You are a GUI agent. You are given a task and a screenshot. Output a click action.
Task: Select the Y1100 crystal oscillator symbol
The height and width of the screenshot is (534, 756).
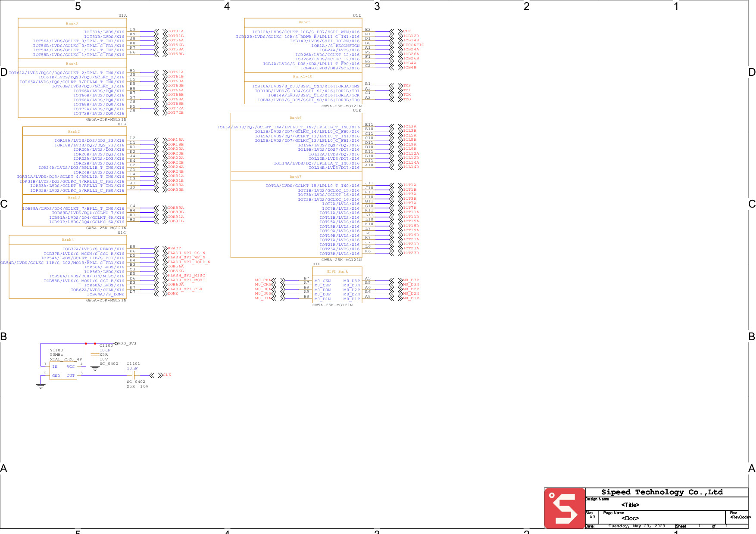[63, 371]
